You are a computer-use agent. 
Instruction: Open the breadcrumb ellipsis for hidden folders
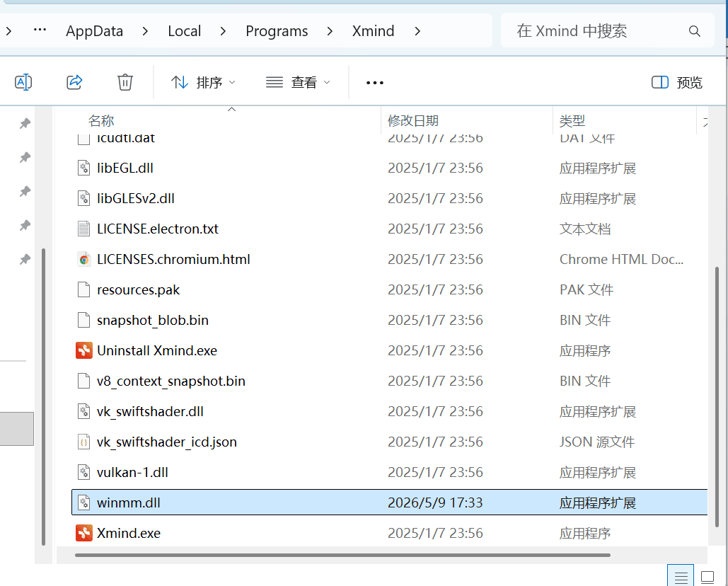click(40, 30)
